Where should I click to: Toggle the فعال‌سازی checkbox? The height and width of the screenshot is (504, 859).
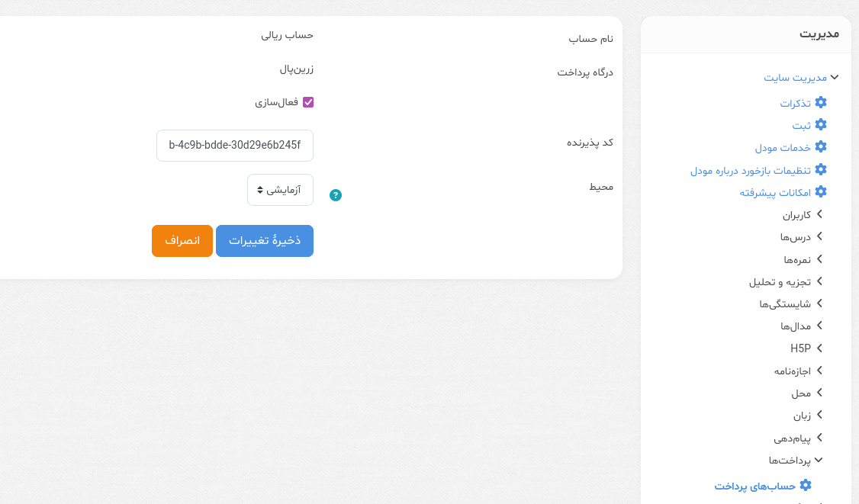click(308, 102)
